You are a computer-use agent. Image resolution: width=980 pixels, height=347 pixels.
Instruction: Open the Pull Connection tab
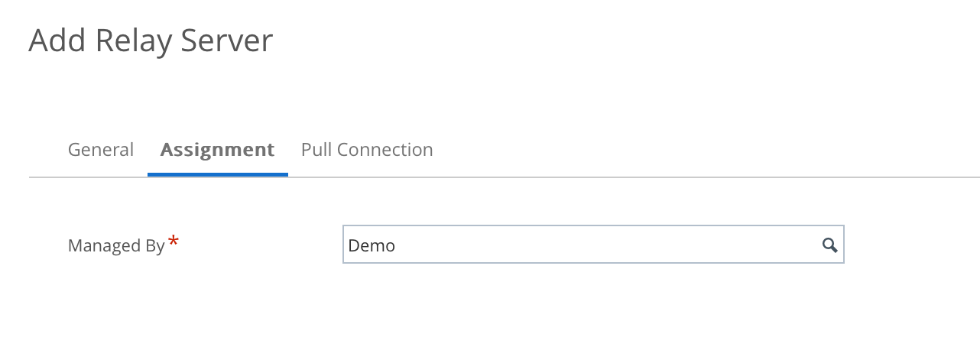(x=367, y=150)
